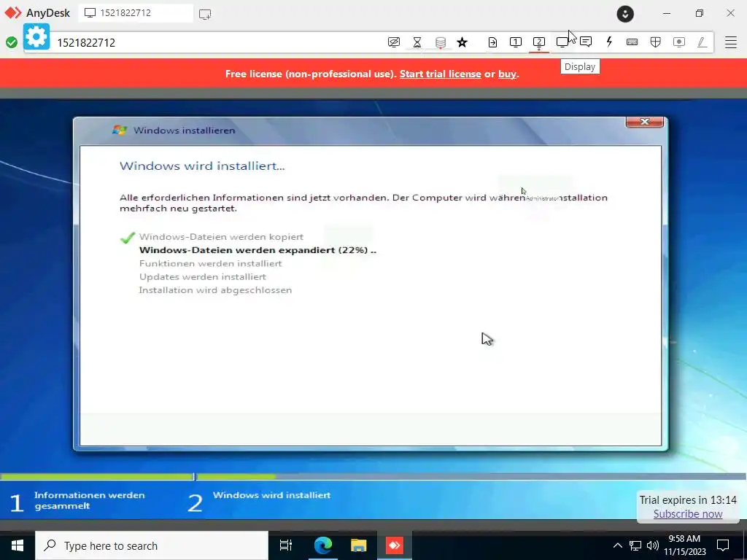Image resolution: width=747 pixels, height=560 pixels.
Task: Open the whiteboard pen icon
Action: click(702, 42)
